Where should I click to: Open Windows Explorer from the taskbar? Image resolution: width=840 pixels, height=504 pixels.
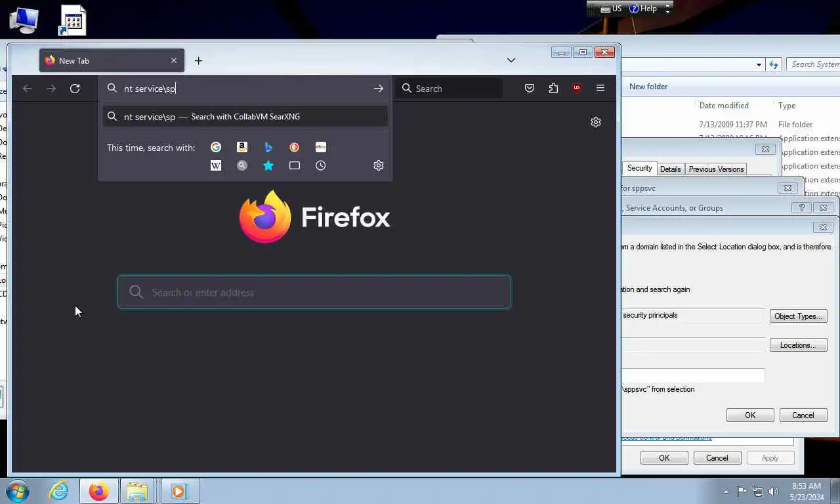pos(137,491)
